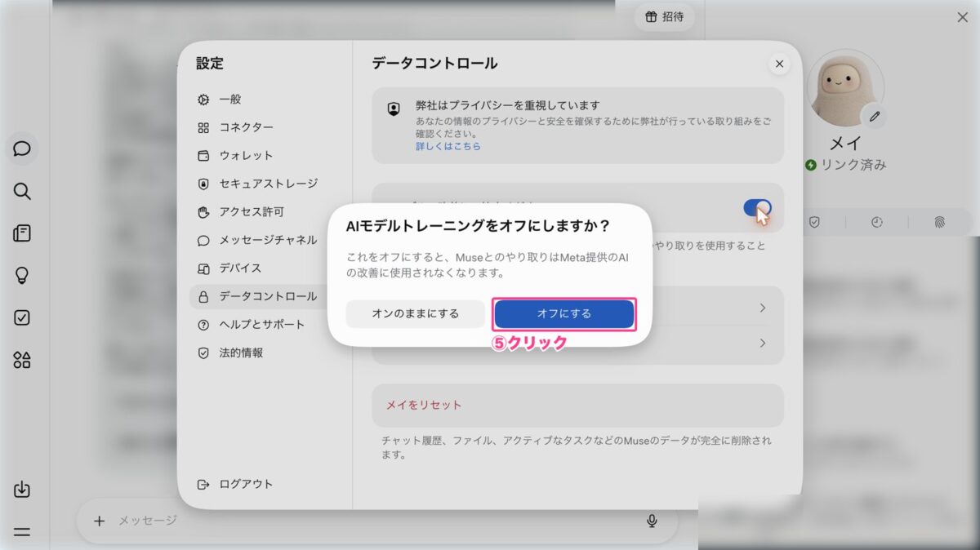Click the pencil edit icon on avatar

point(875,117)
